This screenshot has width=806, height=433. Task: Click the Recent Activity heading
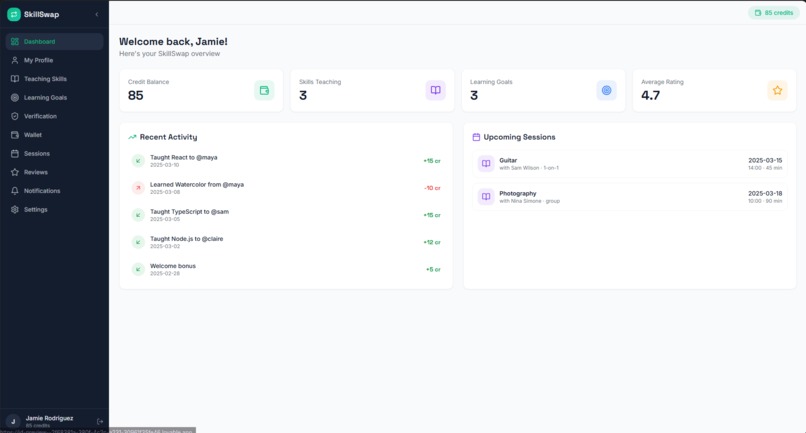click(x=168, y=137)
